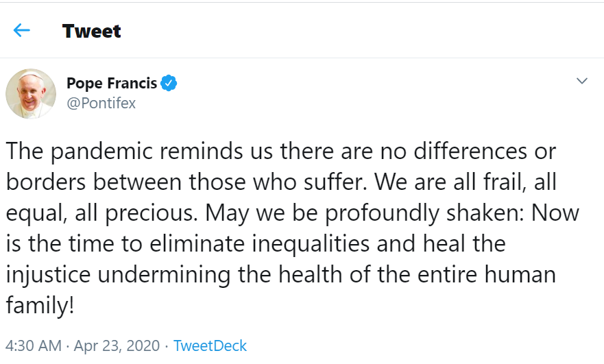Image resolution: width=604 pixels, height=364 pixels.
Task: Visit the @Pontifex handle link
Action: (x=101, y=104)
